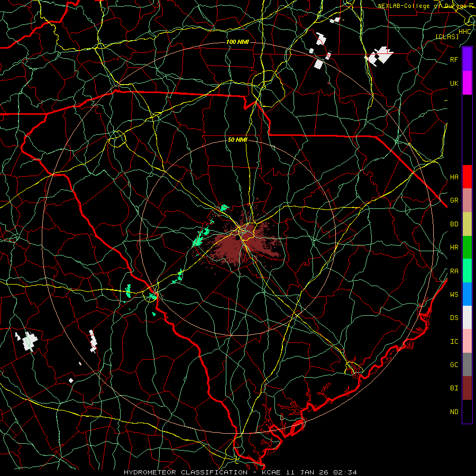
Task: Click the HR legend label
Action: pos(454,248)
